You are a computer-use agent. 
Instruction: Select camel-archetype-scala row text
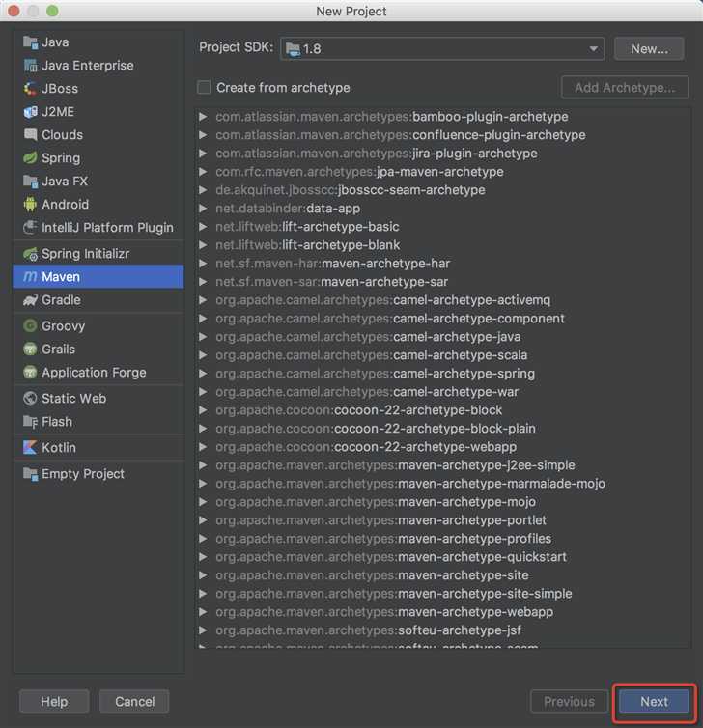[371, 355]
